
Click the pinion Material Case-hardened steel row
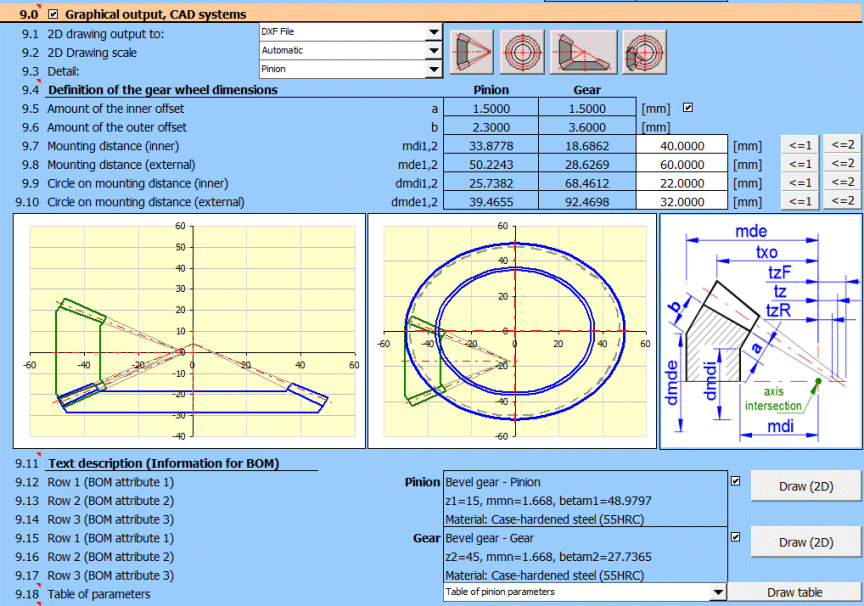click(585, 519)
